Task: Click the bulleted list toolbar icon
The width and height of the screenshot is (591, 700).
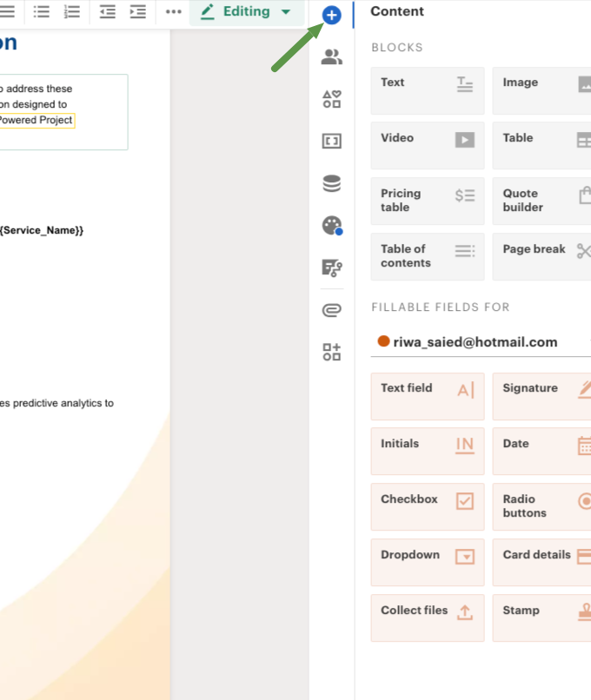Action: (41, 11)
